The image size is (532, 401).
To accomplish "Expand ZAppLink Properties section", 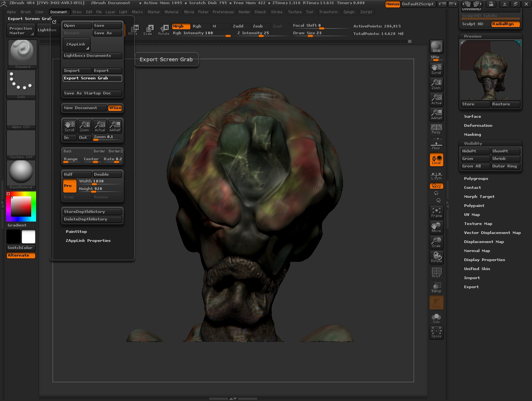I will click(88, 241).
